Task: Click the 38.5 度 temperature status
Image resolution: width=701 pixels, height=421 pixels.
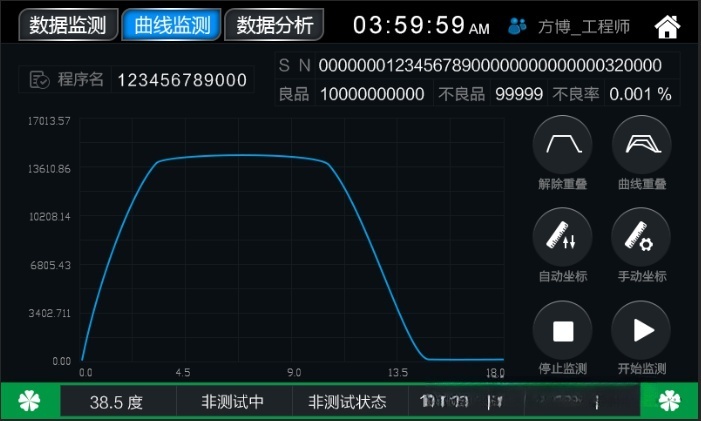Action: pyautogui.click(x=117, y=402)
